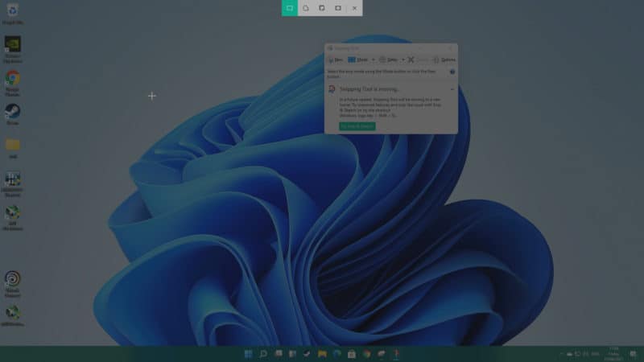Image resolution: width=644 pixels, height=362 pixels.
Task: Click the Delay button in Snipping Tool
Action: (389, 60)
